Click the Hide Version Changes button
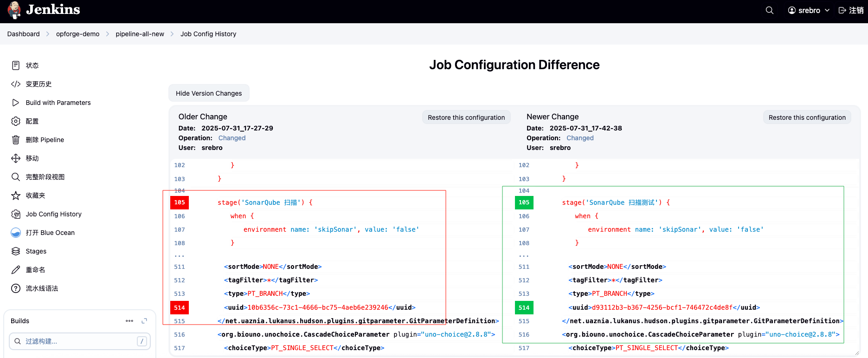The image size is (868, 358). (x=209, y=93)
